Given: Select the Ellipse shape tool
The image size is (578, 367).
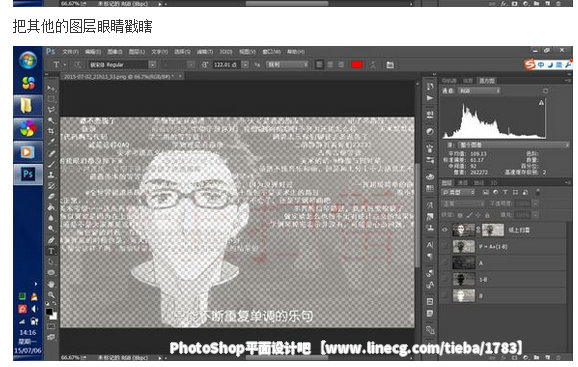Looking at the screenshot, I should [51, 273].
